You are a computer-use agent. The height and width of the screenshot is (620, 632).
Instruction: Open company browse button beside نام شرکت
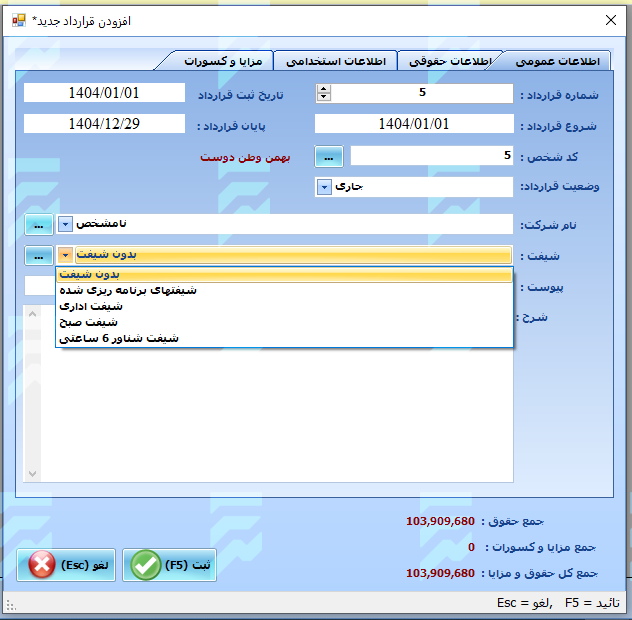point(38,224)
